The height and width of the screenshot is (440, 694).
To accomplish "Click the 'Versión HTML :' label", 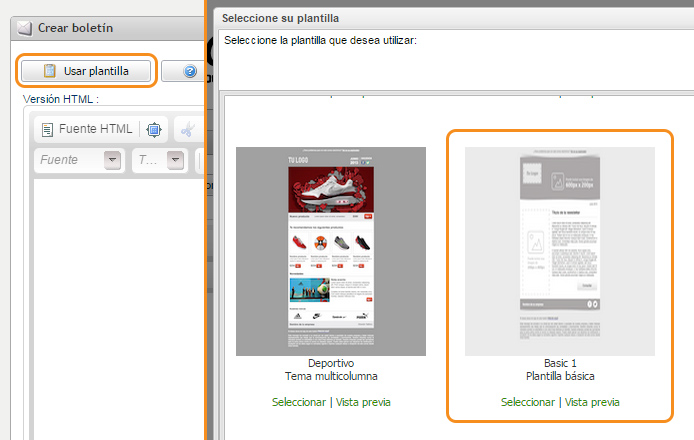I will (61, 99).
